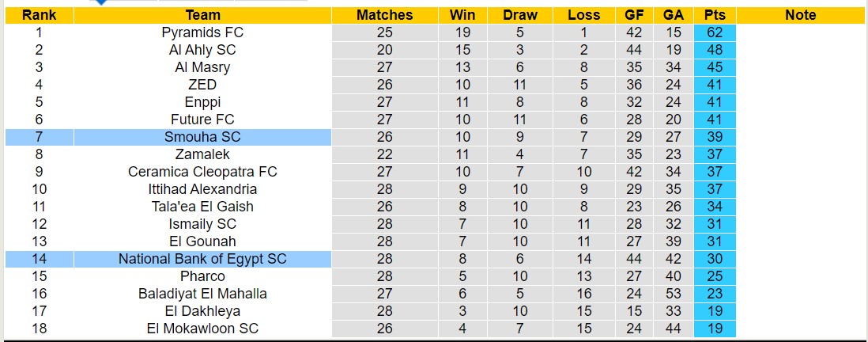Viewport: 868px width, 342px height.
Task: Click the Team column header
Action: (x=202, y=15)
